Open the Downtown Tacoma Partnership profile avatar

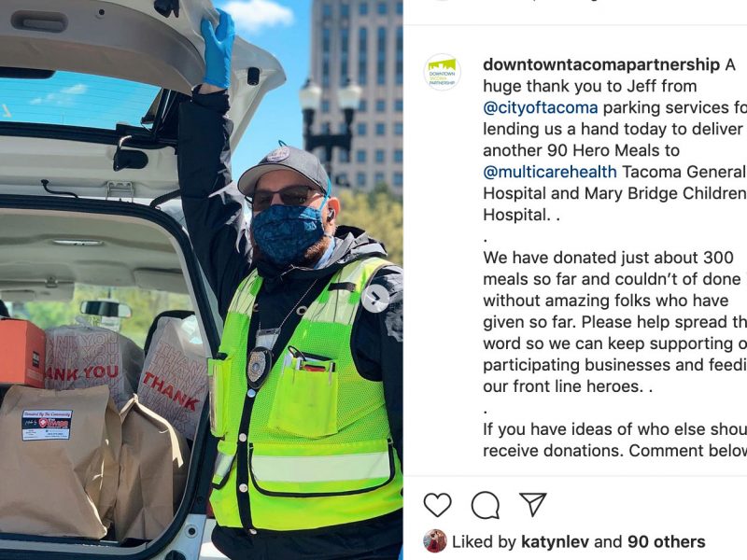(442, 72)
